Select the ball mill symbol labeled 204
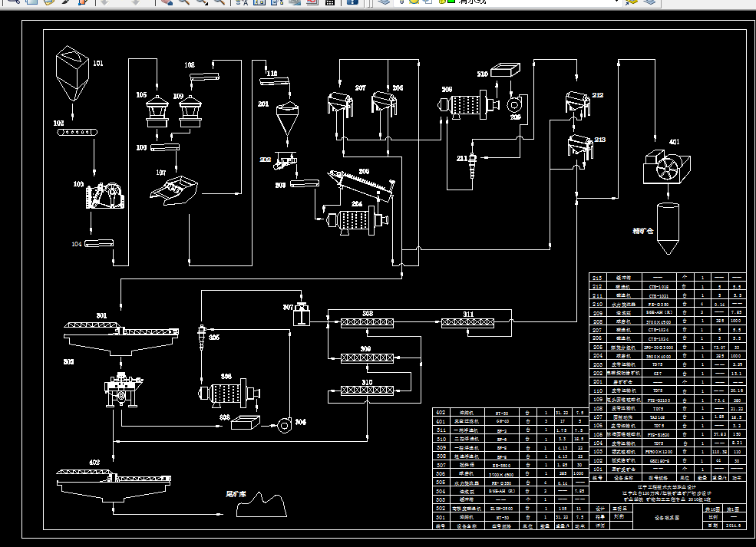The image size is (756, 547). pyautogui.click(x=357, y=221)
